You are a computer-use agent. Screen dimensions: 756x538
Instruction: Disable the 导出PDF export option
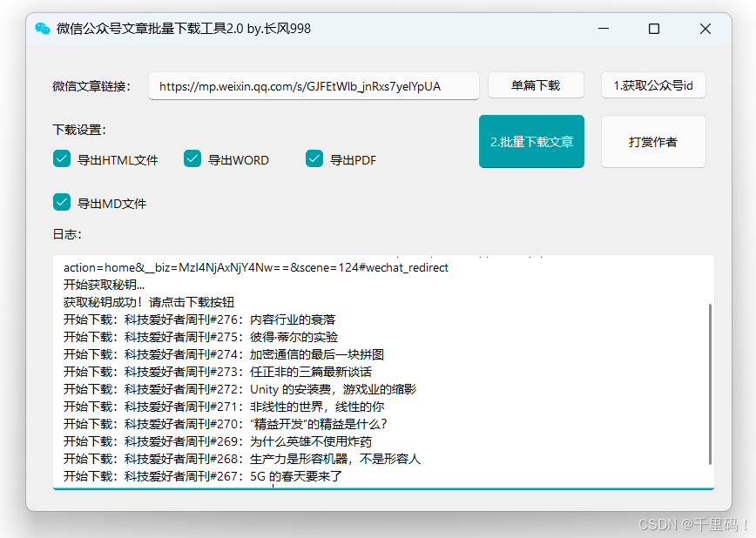click(314, 159)
